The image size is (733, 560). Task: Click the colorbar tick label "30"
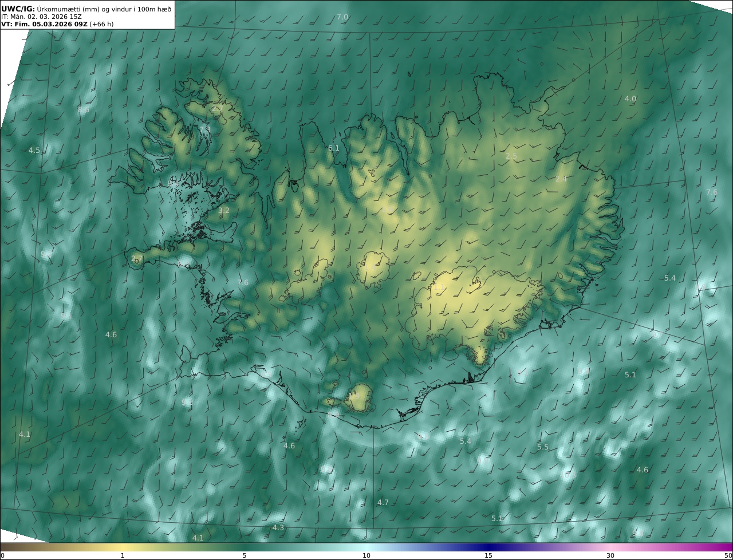pyautogui.click(x=610, y=555)
